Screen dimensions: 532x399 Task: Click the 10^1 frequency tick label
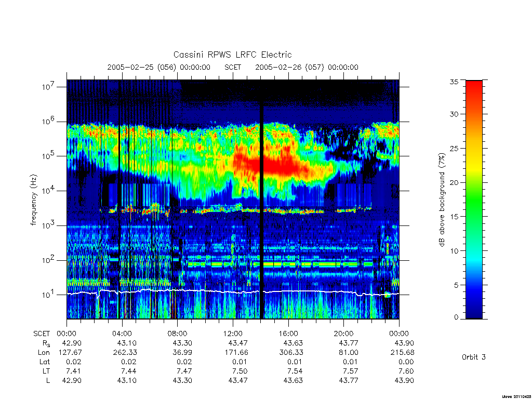pos(49,295)
